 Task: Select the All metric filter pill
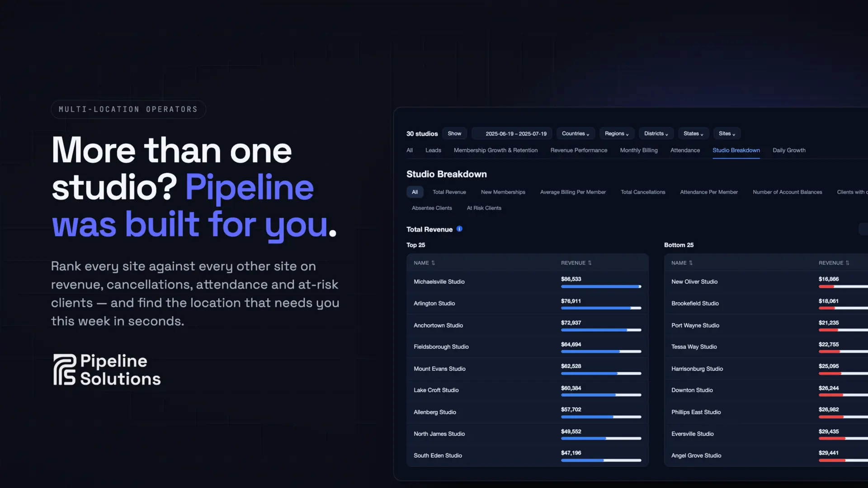415,192
